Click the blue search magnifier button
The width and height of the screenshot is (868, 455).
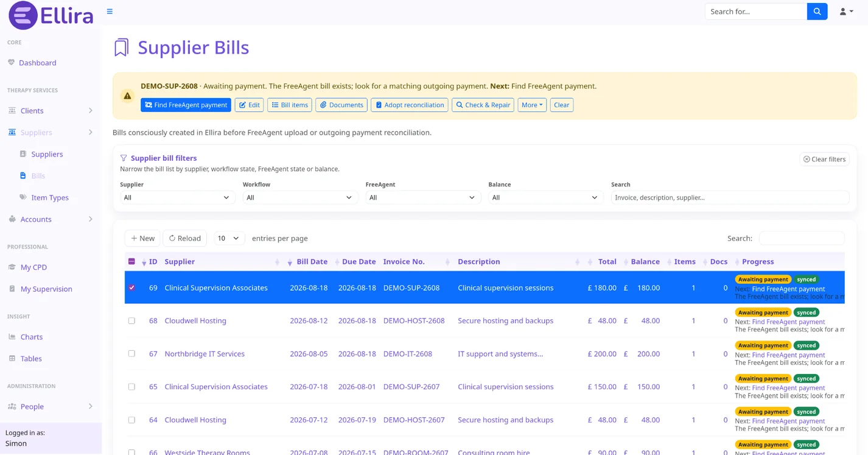(x=817, y=12)
